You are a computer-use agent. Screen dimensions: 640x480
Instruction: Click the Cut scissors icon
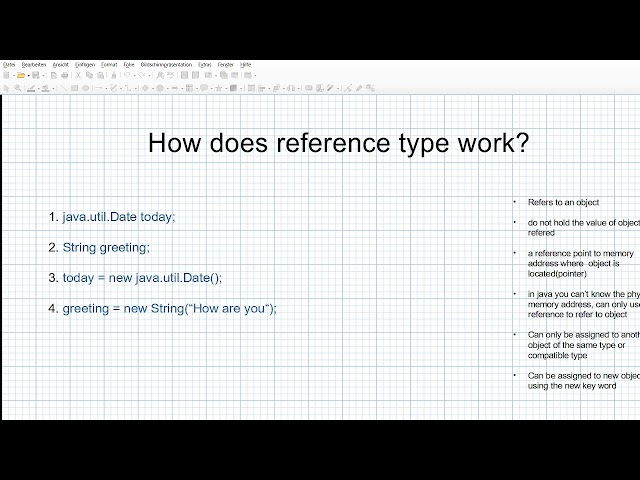78,75
